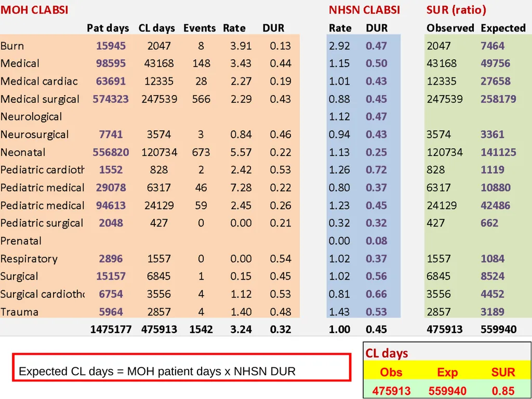
Task: Click Medical surgical patient days 574323
Action: (x=111, y=99)
